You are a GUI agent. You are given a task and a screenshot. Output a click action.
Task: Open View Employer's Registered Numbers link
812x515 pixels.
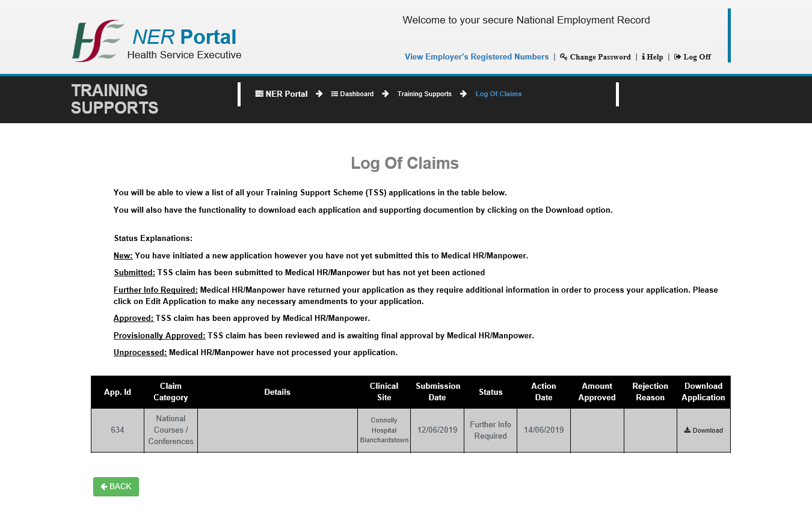(x=476, y=57)
